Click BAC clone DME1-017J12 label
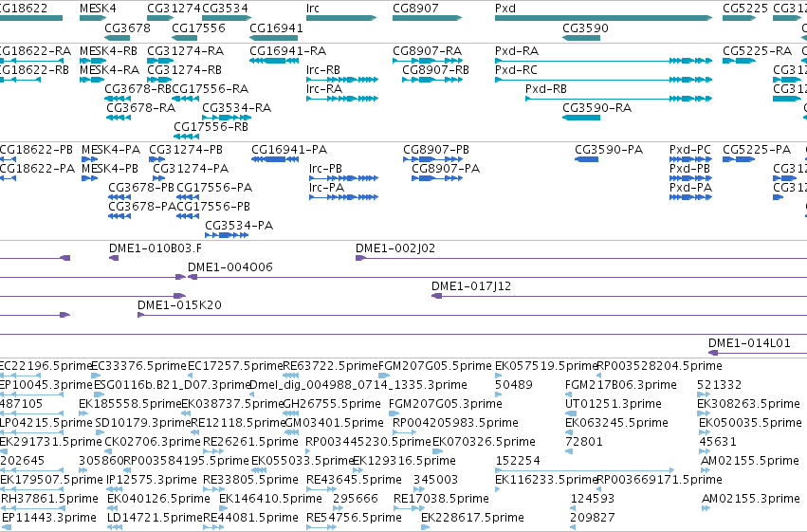 tap(471, 286)
